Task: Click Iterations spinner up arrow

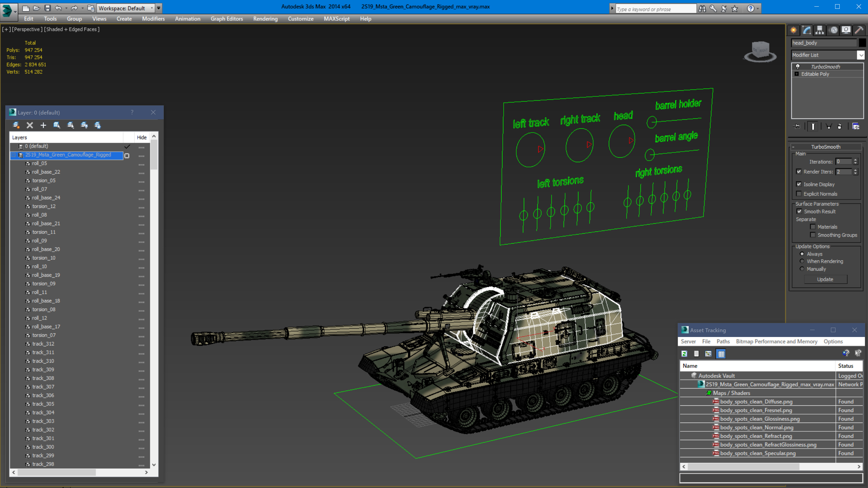Action: (x=855, y=160)
